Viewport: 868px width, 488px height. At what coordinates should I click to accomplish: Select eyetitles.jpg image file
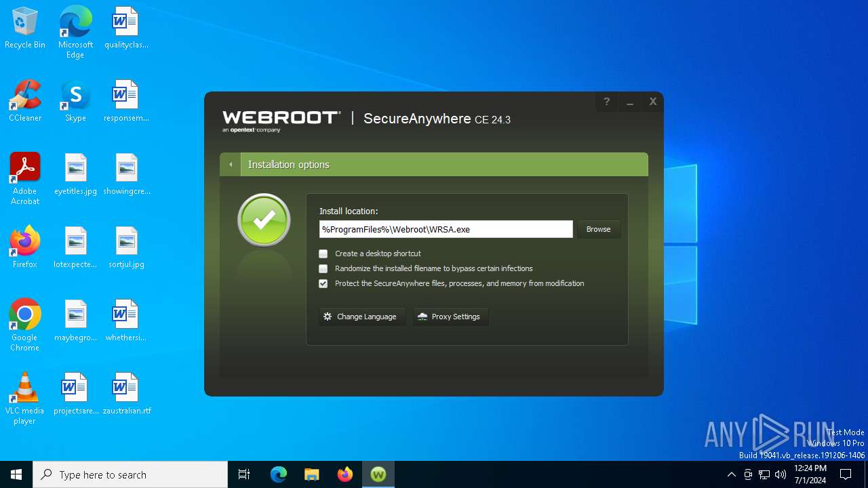[75, 175]
